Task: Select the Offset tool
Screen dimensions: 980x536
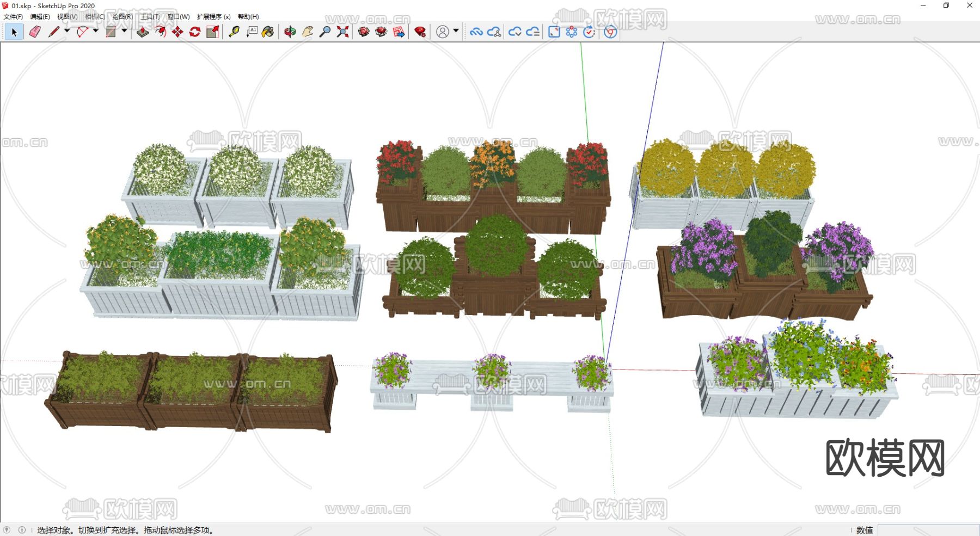Action: [x=161, y=32]
